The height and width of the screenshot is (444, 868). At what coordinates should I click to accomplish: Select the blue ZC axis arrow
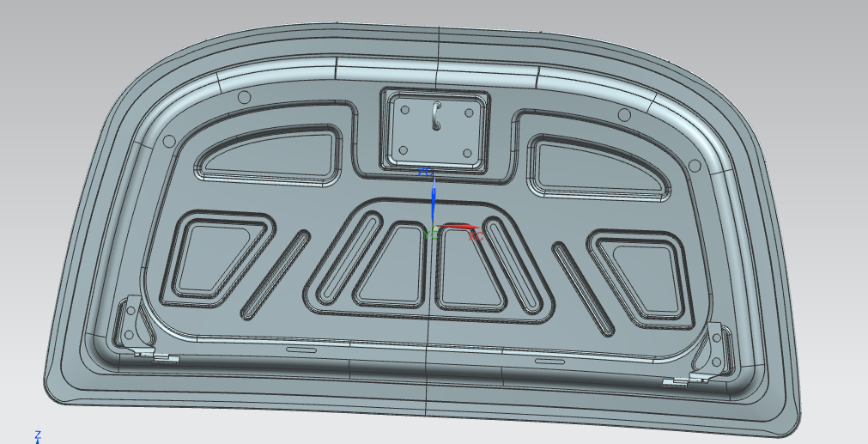point(434,200)
